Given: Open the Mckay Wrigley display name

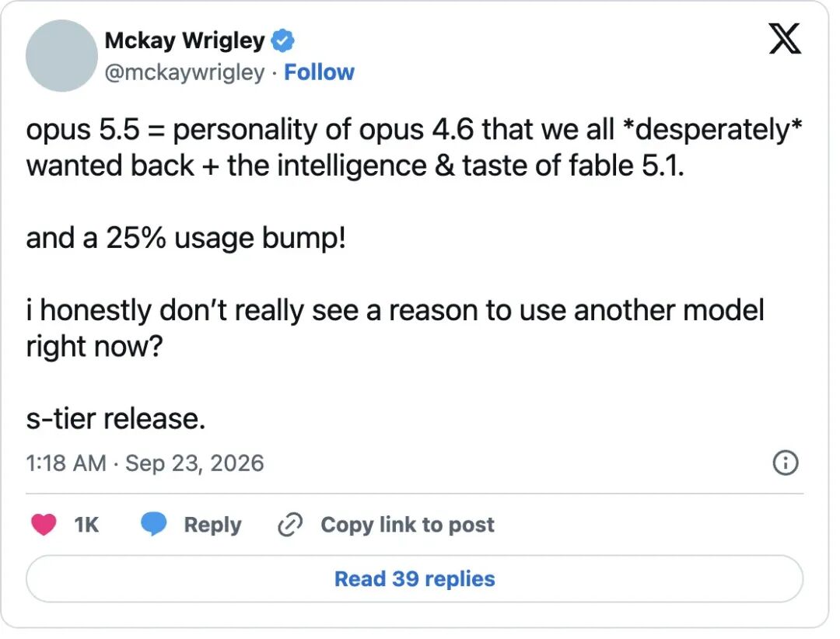Looking at the screenshot, I should pos(185,40).
